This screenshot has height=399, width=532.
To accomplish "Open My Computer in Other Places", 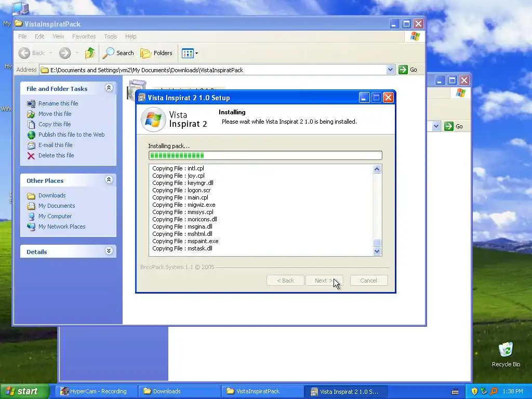I will pyautogui.click(x=55, y=216).
